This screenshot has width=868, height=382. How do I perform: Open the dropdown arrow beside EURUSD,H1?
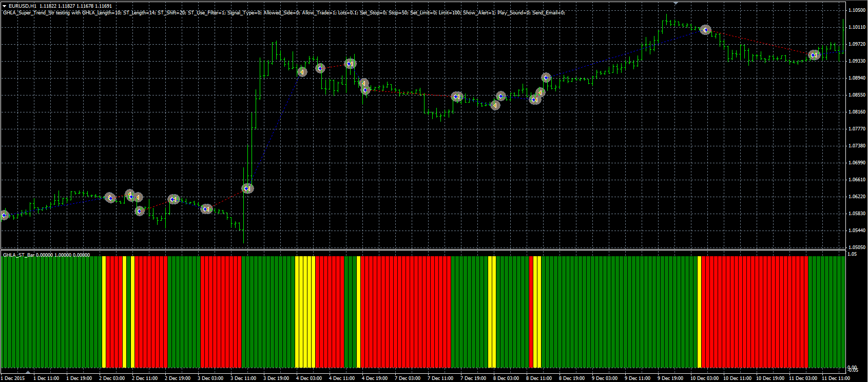coord(5,6)
